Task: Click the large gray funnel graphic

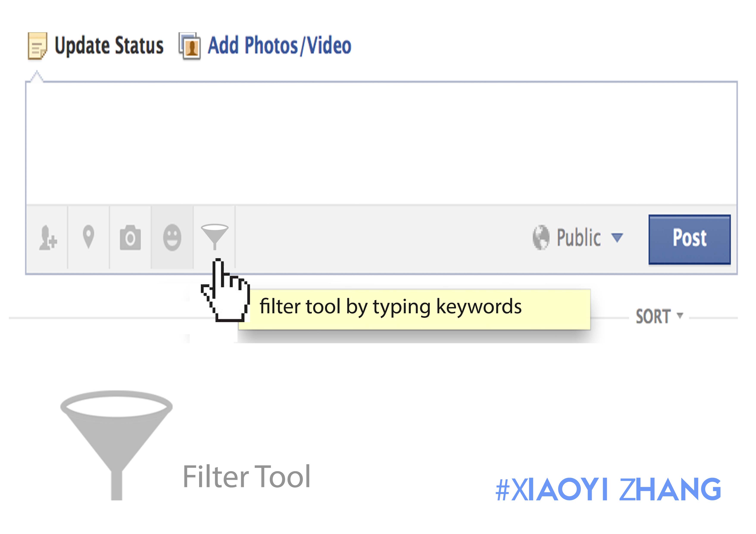Action: [x=116, y=445]
